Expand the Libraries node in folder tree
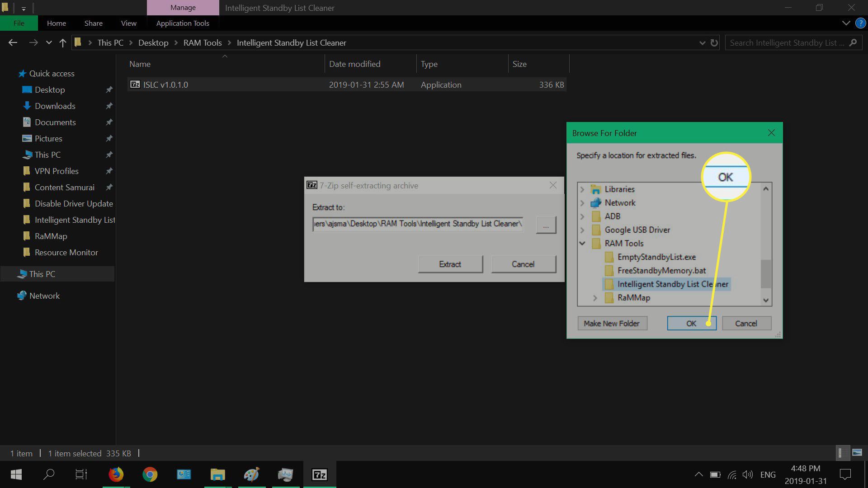This screenshot has width=868, height=488. pyautogui.click(x=582, y=189)
